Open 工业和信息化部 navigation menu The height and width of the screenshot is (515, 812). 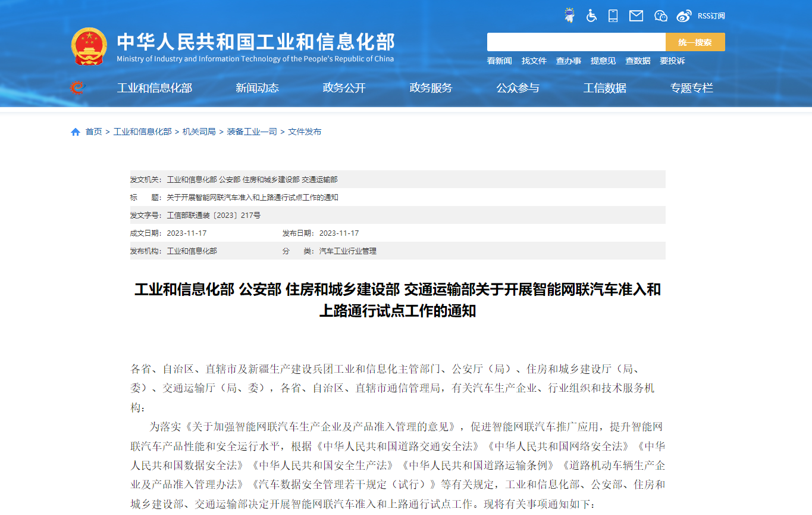pos(155,88)
